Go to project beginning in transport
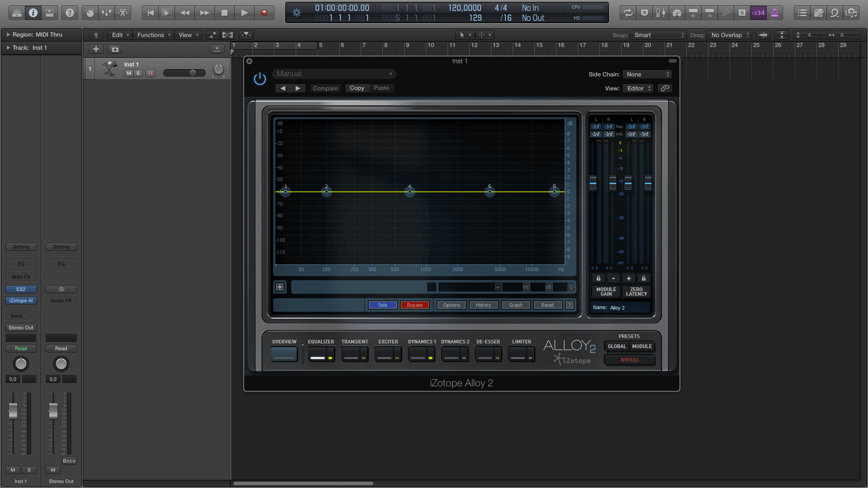 pos(151,13)
